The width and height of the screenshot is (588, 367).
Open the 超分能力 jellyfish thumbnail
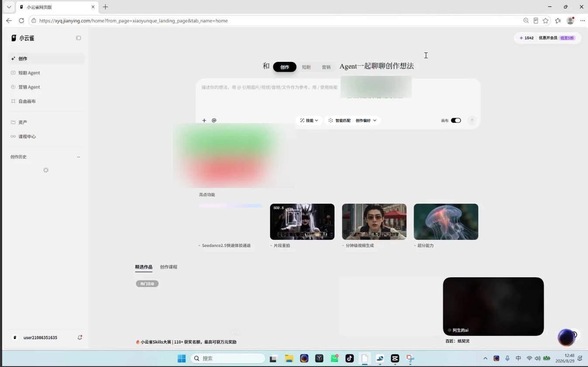coord(446,222)
